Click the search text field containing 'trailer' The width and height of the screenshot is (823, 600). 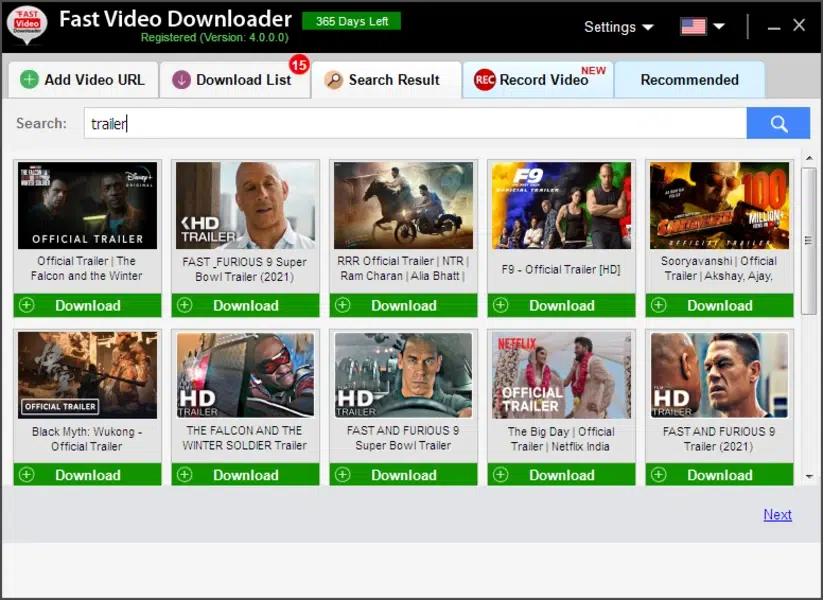click(414, 124)
